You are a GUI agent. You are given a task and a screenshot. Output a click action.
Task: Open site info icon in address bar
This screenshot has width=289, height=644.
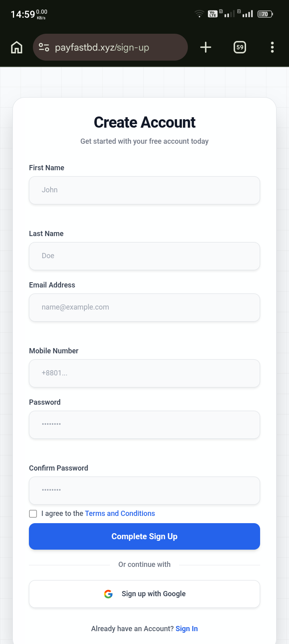point(44,47)
